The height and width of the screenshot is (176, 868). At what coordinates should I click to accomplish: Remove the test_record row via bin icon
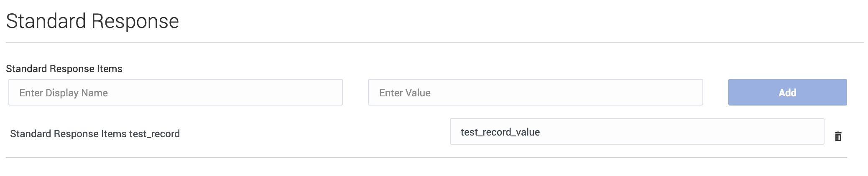click(838, 136)
